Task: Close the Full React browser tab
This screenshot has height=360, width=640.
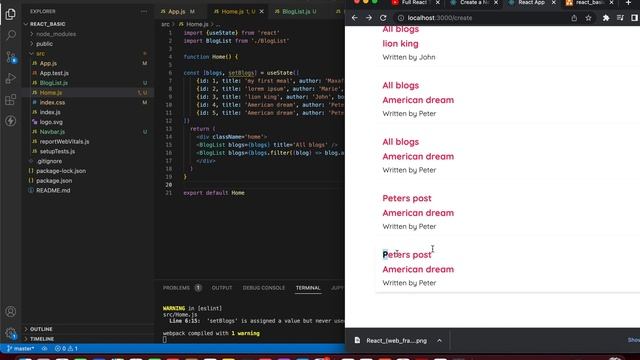Action: point(438,3)
